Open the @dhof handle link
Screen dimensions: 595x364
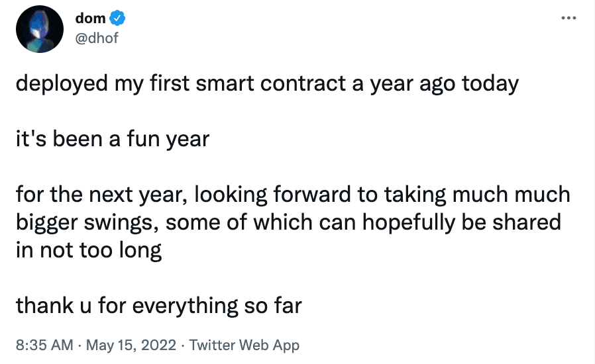coord(97,38)
